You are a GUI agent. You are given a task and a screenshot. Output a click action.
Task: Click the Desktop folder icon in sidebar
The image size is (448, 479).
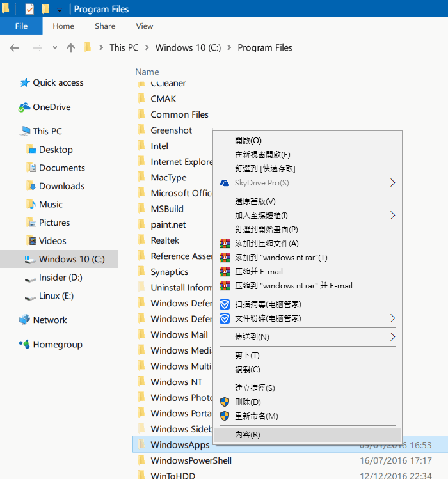[31, 150]
